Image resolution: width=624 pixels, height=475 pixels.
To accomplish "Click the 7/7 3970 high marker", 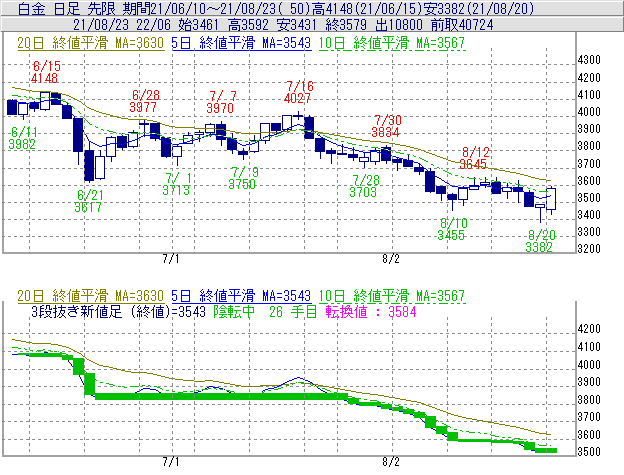I will pos(222,102).
